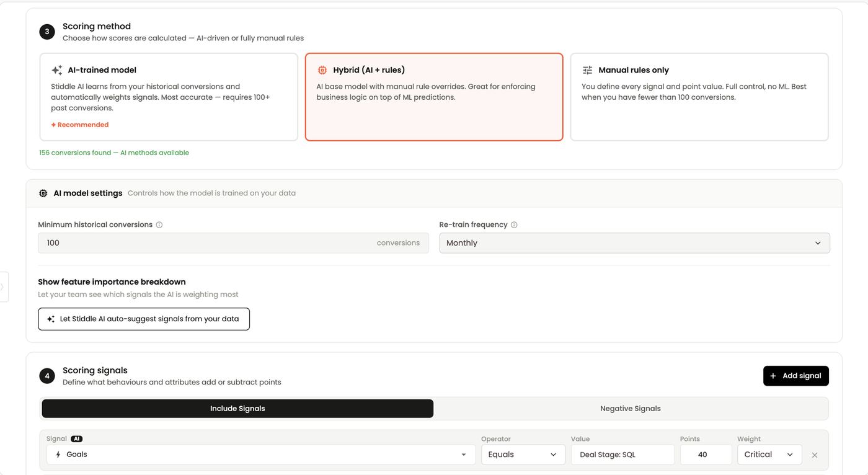Click Let Stiddle AI auto-suggest signals button
The height and width of the screenshot is (475, 868).
pos(144,319)
